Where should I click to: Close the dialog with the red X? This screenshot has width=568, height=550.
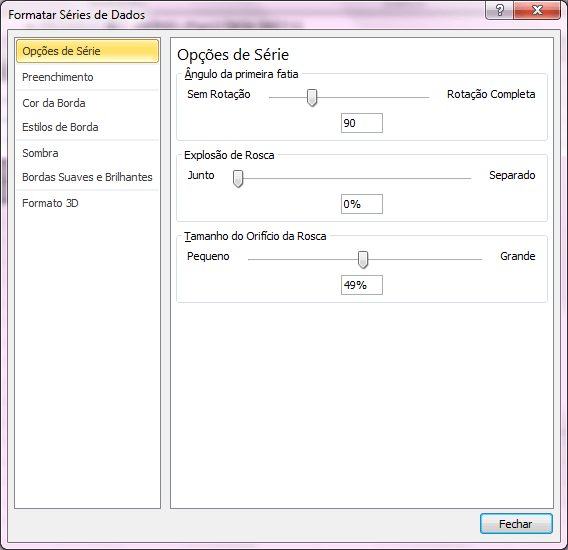click(x=537, y=10)
